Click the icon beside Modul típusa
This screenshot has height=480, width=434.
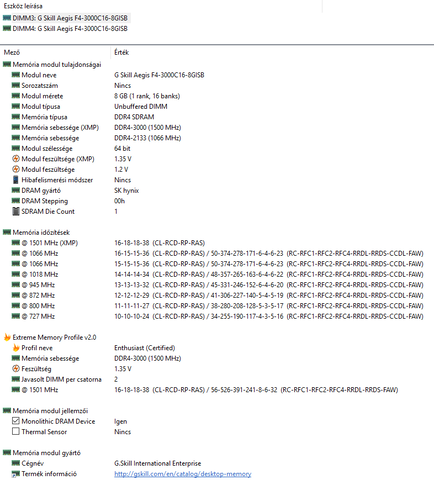[x=16, y=106]
